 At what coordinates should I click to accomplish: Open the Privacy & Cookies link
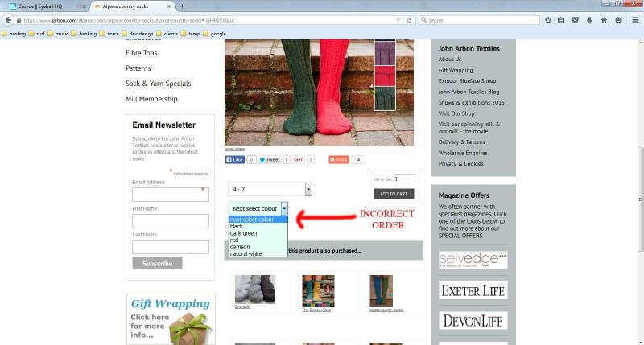(460, 164)
